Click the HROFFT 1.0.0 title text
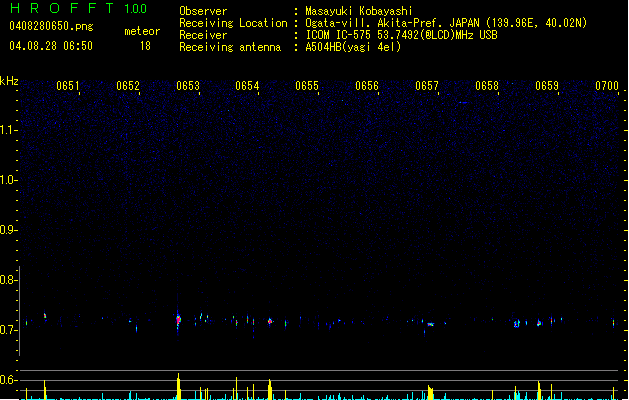 [x=79, y=8]
